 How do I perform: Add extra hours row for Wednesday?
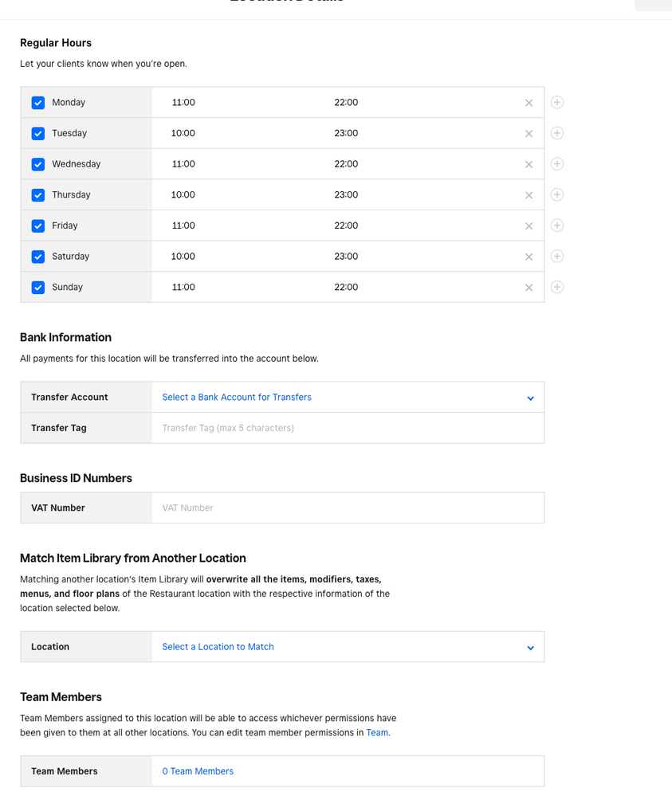(x=557, y=164)
